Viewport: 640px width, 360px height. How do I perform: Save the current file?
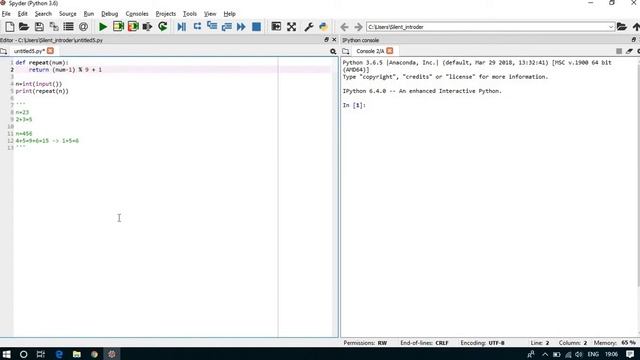tap(39, 27)
